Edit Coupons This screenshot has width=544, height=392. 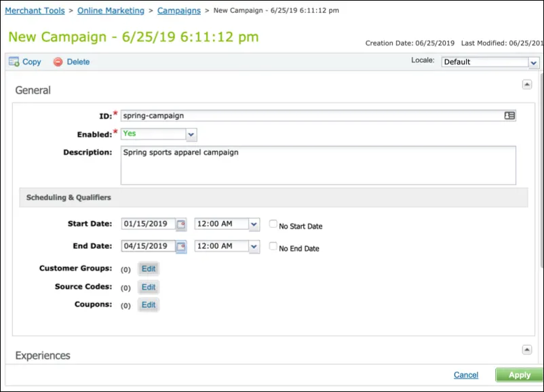pos(149,305)
